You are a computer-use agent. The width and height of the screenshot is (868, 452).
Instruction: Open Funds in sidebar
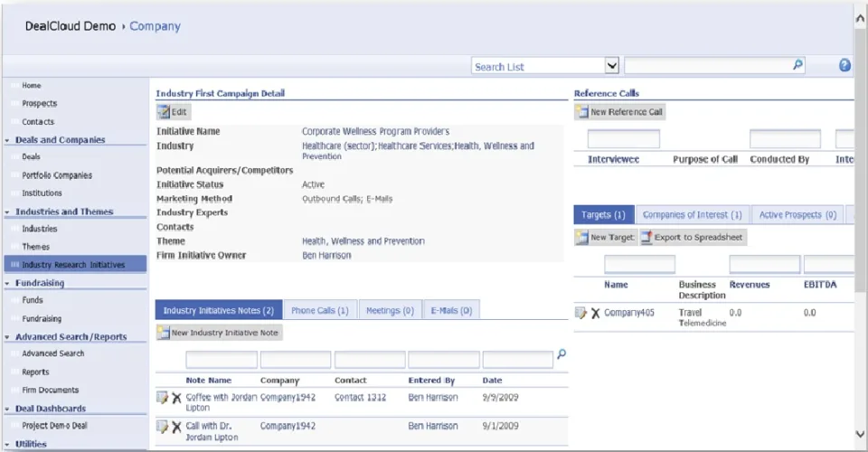[x=33, y=300]
